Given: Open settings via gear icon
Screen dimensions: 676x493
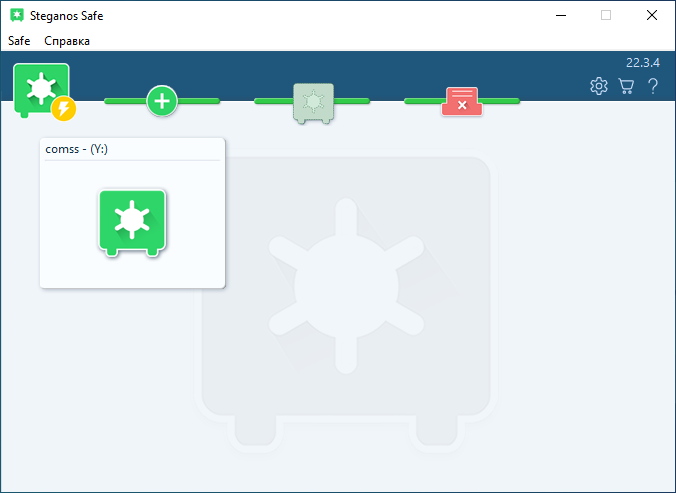Looking at the screenshot, I should (x=599, y=86).
